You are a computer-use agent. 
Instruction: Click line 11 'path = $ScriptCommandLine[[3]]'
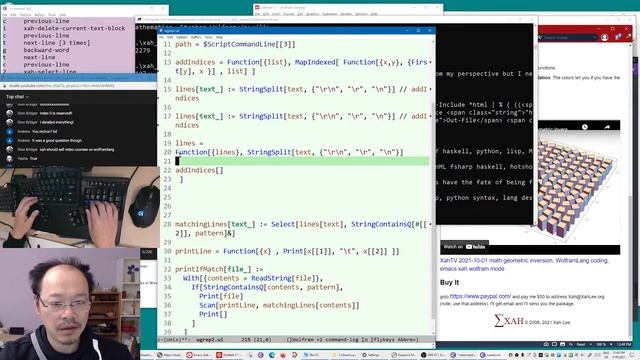tap(235, 44)
